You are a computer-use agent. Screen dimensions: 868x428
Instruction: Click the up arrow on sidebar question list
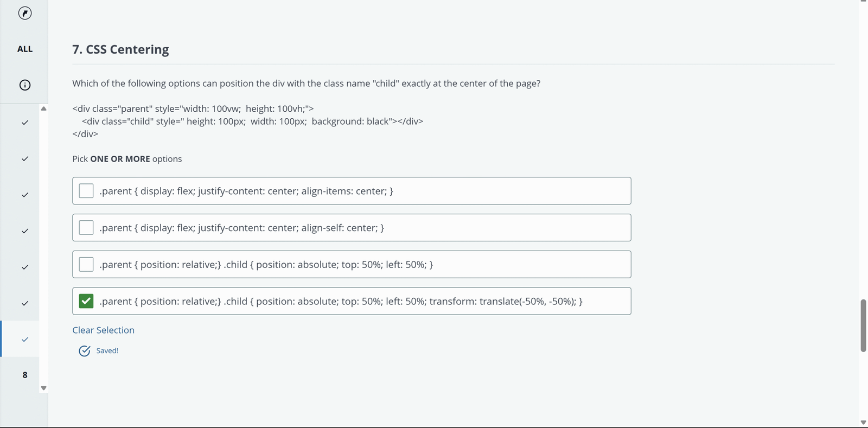point(44,108)
